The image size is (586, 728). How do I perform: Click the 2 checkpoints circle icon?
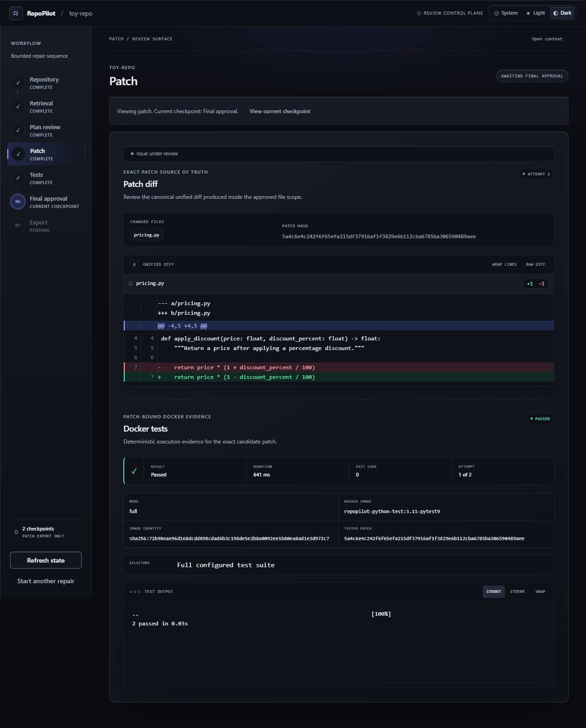tap(17, 532)
